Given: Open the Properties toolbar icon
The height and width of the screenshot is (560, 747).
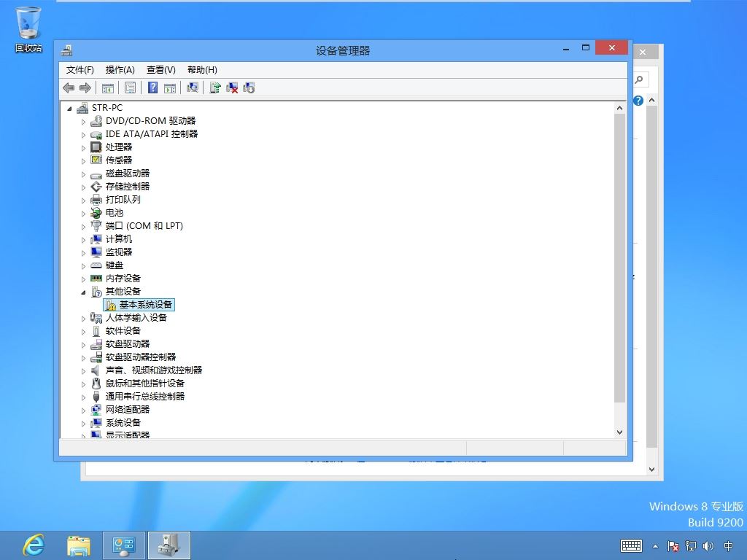Looking at the screenshot, I should pyautogui.click(x=130, y=87).
